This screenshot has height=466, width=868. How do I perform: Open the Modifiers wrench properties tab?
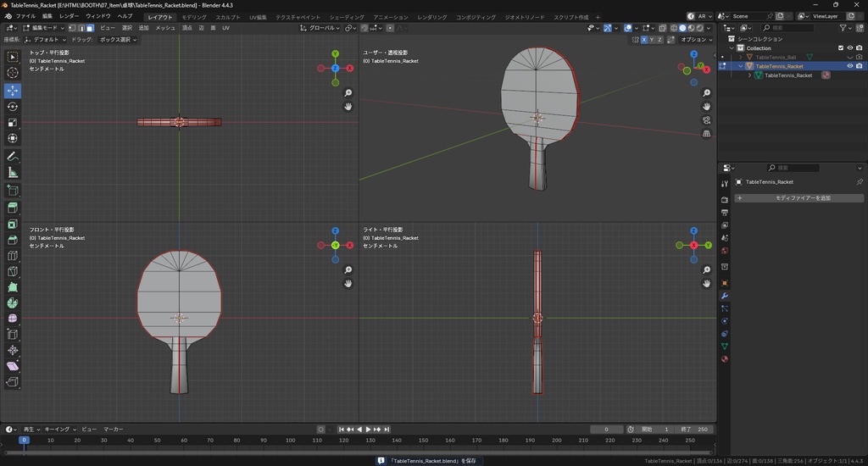click(725, 295)
